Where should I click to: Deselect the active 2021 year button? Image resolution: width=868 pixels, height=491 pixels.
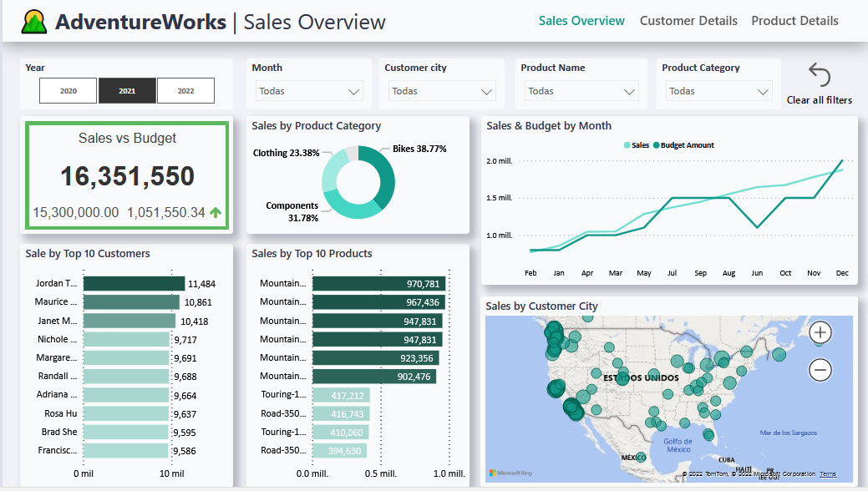click(127, 92)
